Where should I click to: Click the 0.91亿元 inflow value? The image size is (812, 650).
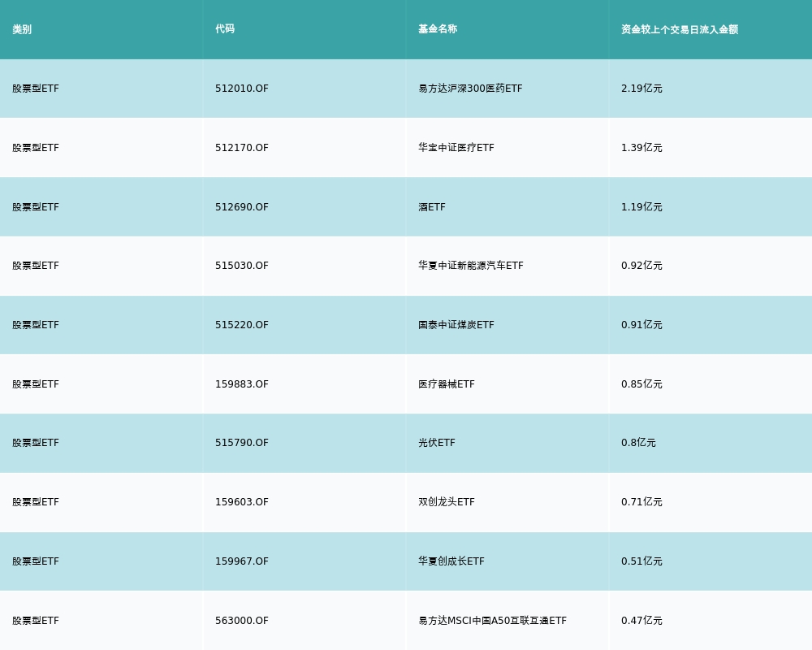pyautogui.click(x=641, y=325)
